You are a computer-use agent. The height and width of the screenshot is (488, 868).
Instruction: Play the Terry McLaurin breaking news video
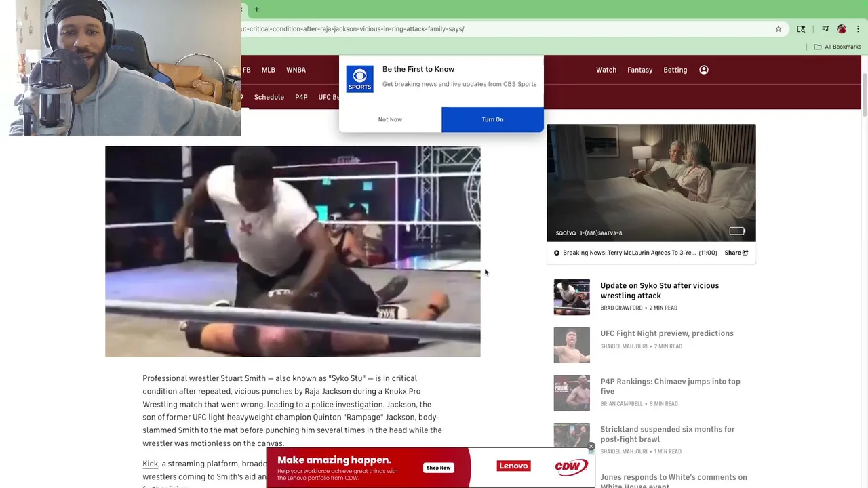[557, 253]
